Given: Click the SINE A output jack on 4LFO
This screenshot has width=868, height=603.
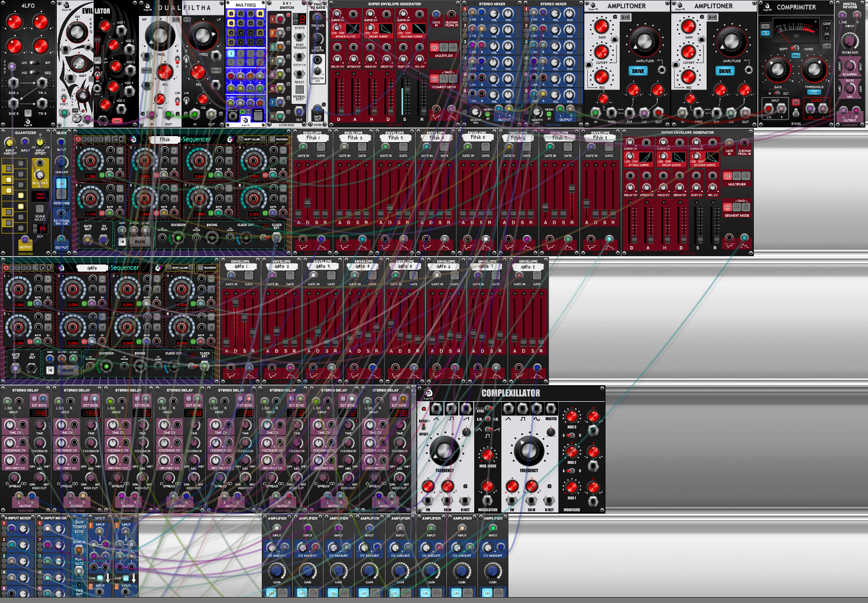Looking at the screenshot, I should (13, 83).
